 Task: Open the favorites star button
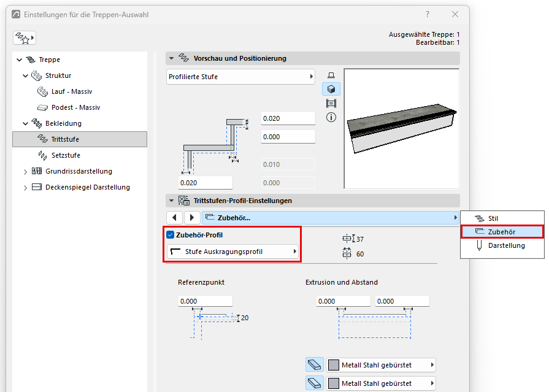click(25, 38)
